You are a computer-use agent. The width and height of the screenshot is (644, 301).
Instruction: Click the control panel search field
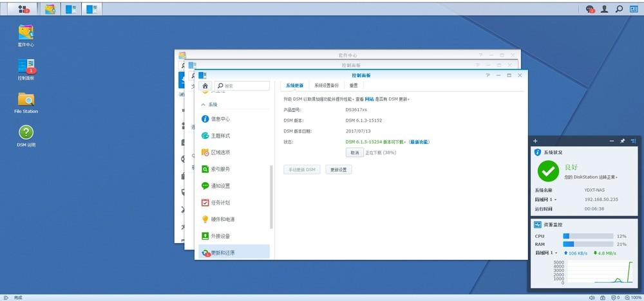coord(242,86)
